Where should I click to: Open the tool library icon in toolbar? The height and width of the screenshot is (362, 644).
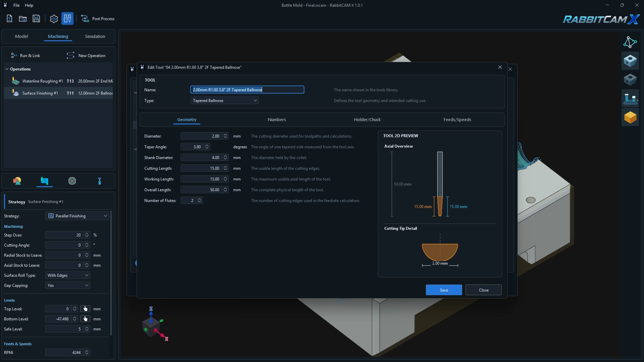coord(67,18)
